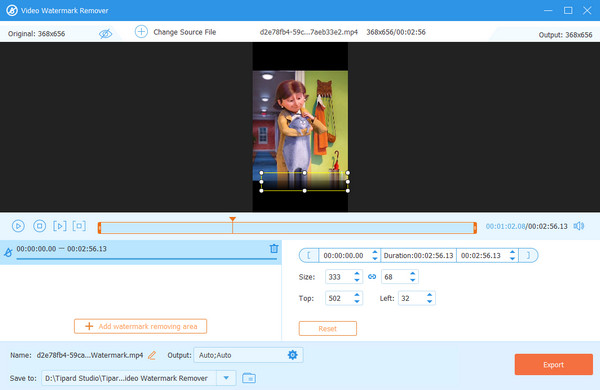
Task: Click the source filename d2e78fb4-59c...7aeb33e2.mp4
Action: pos(308,32)
